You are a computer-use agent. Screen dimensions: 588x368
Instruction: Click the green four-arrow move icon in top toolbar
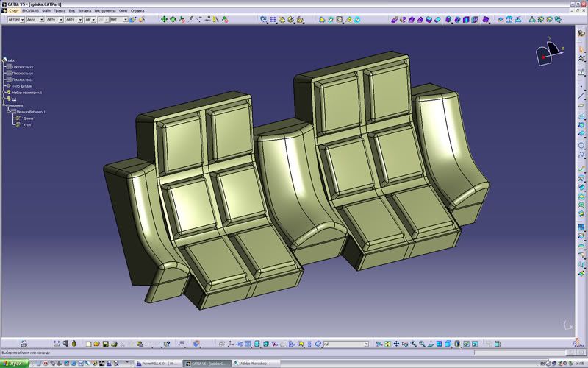[x=165, y=20]
